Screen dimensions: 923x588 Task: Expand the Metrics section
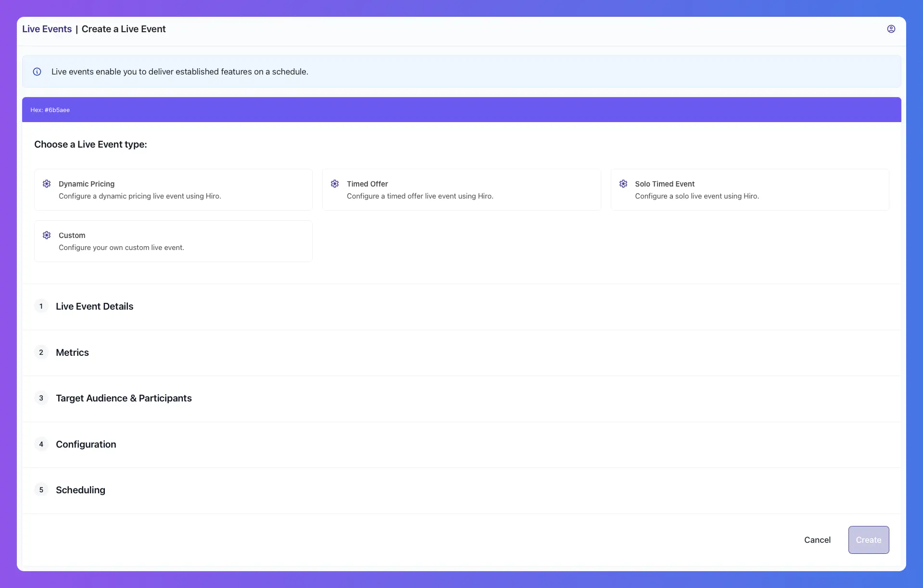click(461, 352)
